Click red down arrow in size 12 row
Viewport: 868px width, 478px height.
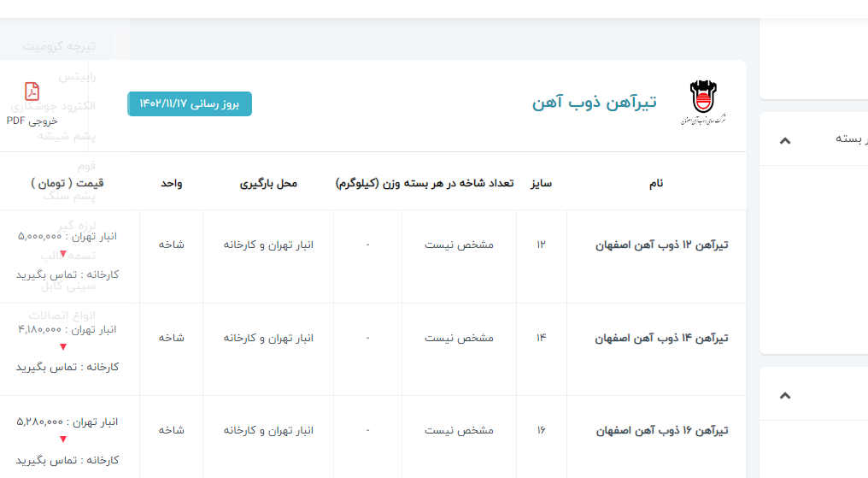(x=63, y=254)
